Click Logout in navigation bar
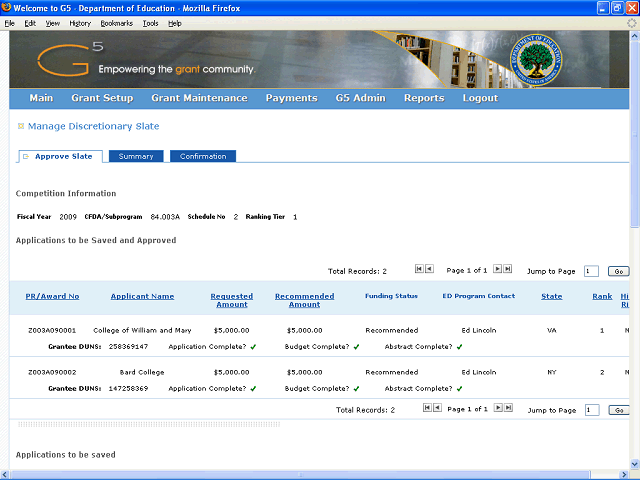The width and height of the screenshot is (640, 480). (x=480, y=98)
